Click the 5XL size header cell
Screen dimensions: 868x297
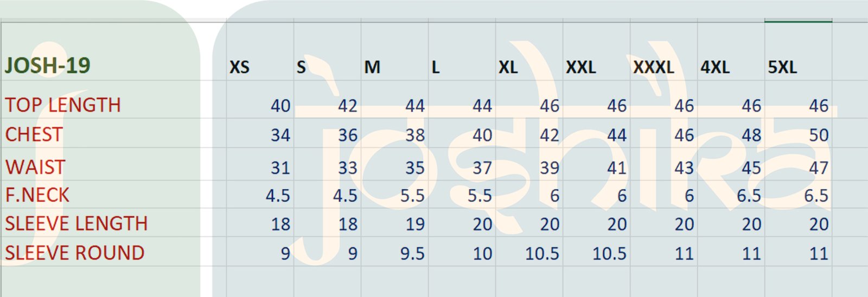tap(782, 68)
